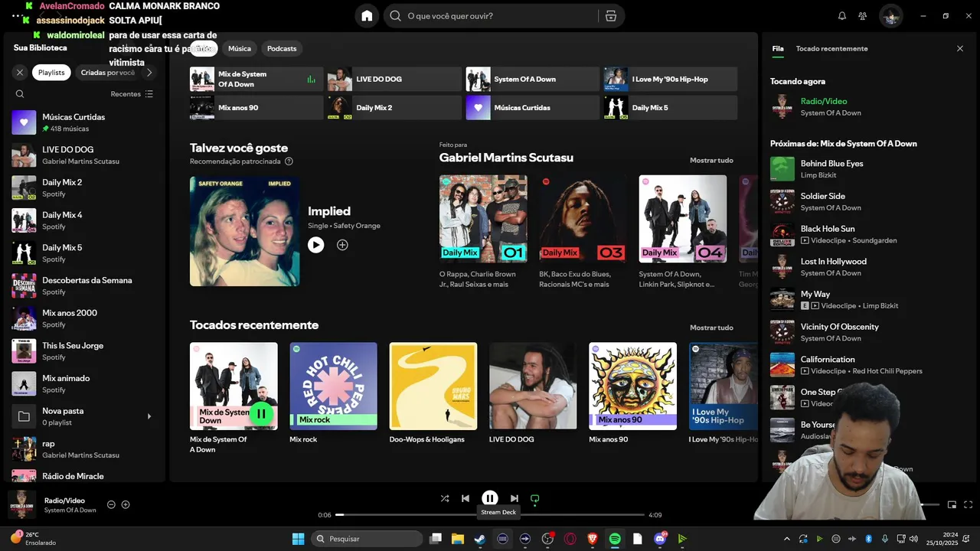Open Steam from the taskbar
Image resolution: width=980 pixels, height=551 pixels.
click(480, 539)
